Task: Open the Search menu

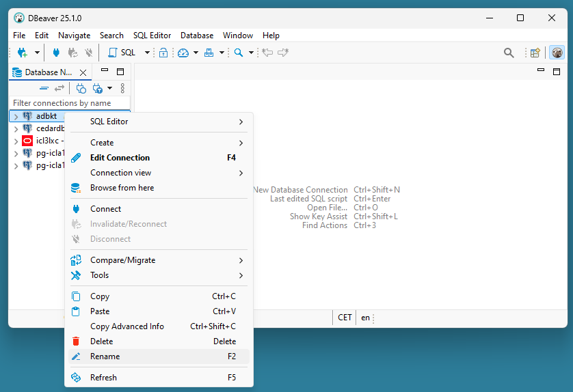Action: (111, 36)
